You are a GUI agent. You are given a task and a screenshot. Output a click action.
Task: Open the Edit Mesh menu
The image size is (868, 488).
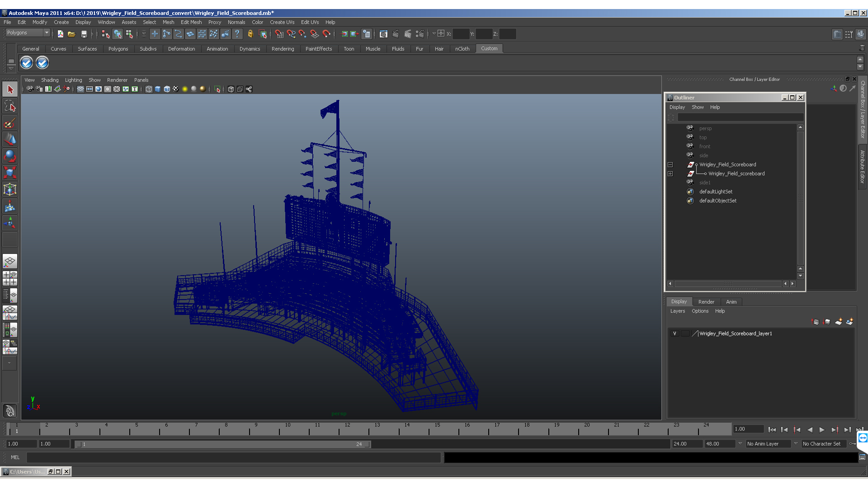point(191,22)
